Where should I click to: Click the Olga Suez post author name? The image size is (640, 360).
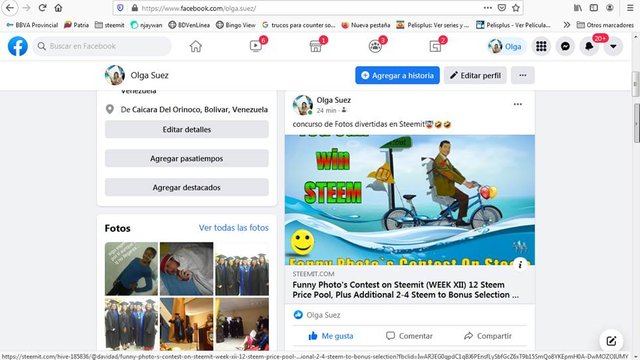pyautogui.click(x=333, y=100)
